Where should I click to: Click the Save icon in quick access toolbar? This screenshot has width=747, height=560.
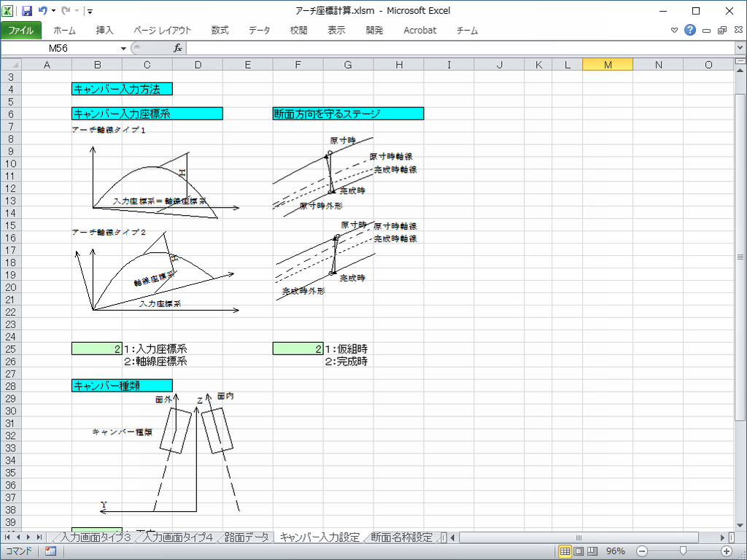[x=27, y=11]
